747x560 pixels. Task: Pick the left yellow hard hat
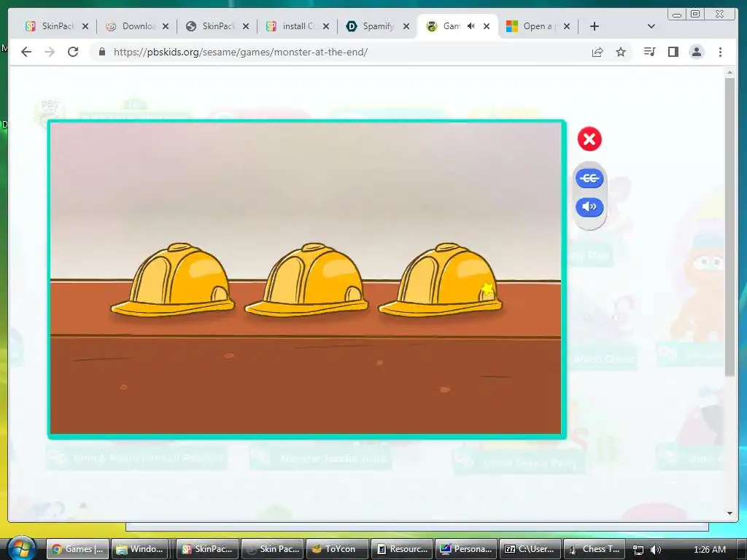(173, 280)
